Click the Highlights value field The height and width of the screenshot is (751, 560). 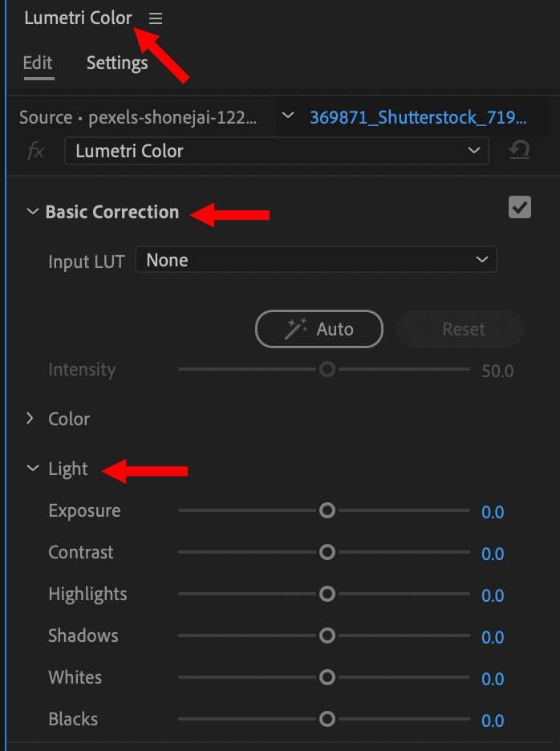tap(493, 595)
